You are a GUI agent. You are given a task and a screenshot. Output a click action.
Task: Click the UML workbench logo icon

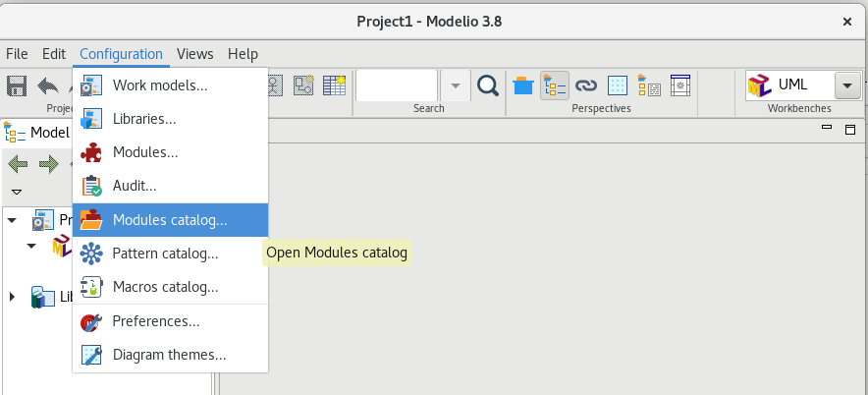[760, 85]
